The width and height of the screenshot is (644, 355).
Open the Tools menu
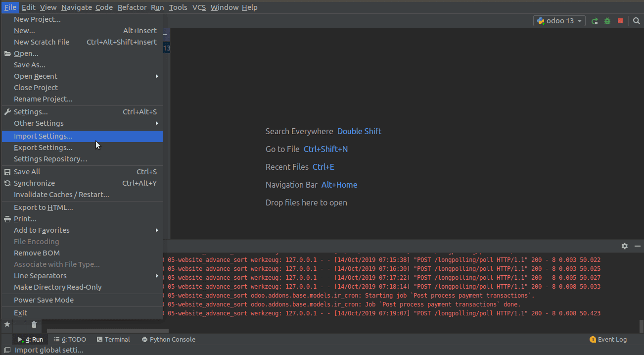click(178, 7)
